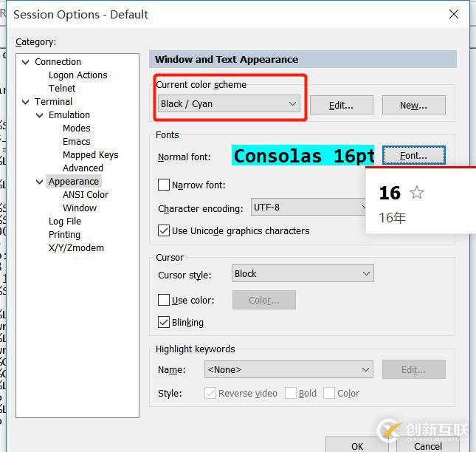Select Connection in the category tree
This screenshot has width=476, height=452.
(58, 62)
